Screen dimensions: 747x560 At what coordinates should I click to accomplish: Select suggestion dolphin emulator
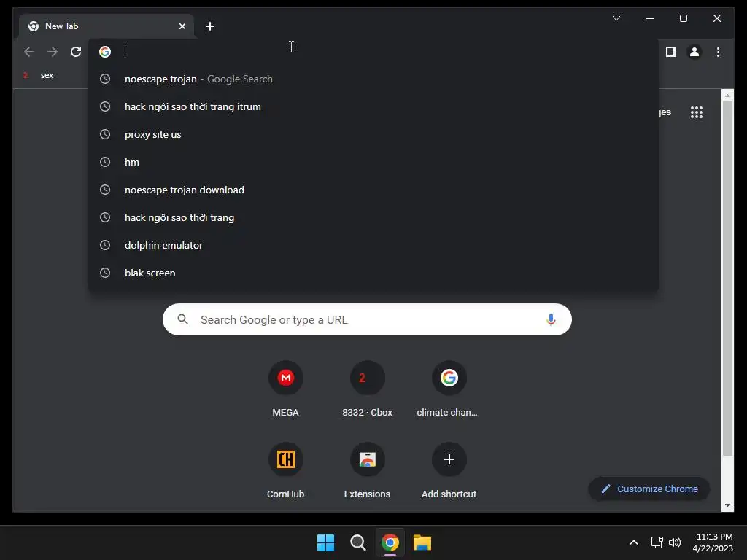tap(373, 245)
